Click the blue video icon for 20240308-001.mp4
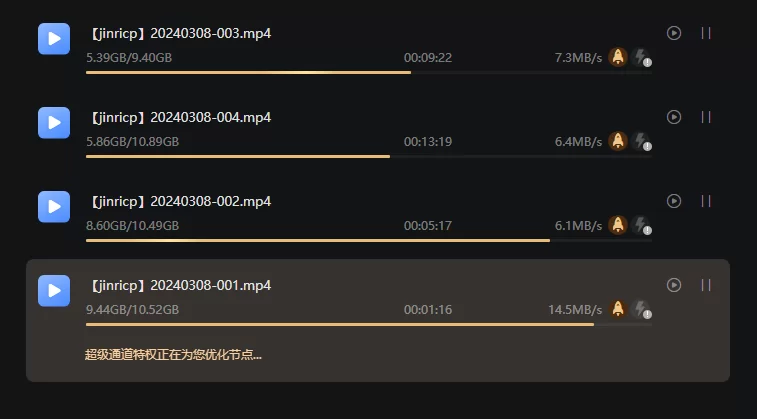757x419 pixels. 54,291
